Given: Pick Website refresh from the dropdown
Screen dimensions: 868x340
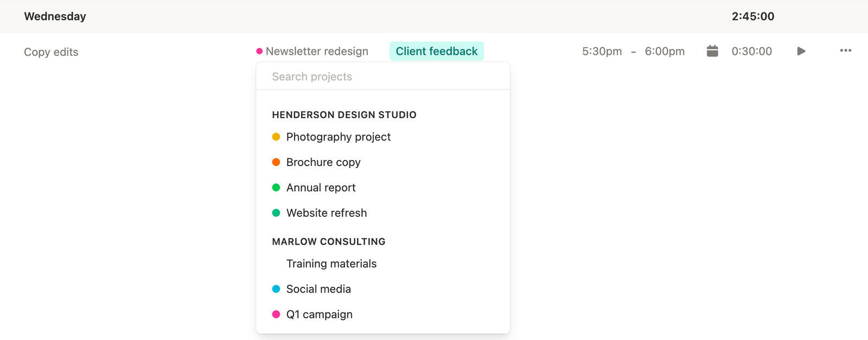Looking at the screenshot, I should coord(326,213).
